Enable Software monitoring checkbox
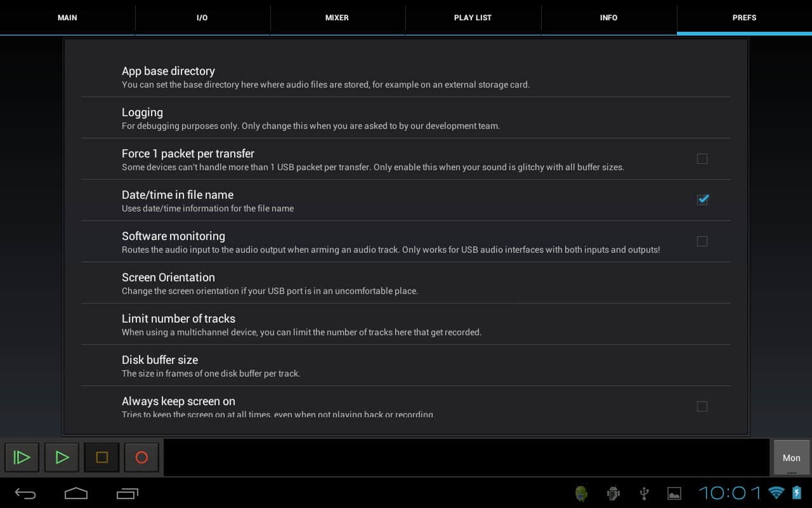This screenshot has width=812, height=508. [x=702, y=241]
